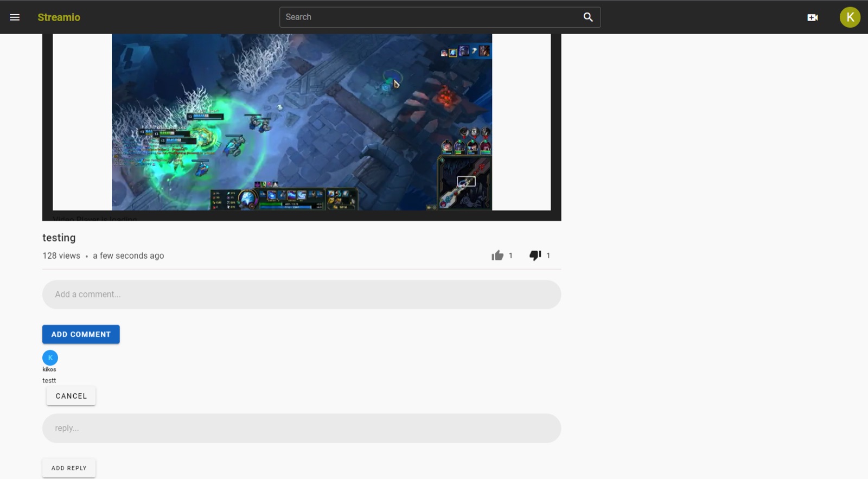Select the a few seconds ago timestamp
The width and height of the screenshot is (868, 479).
pyautogui.click(x=129, y=256)
